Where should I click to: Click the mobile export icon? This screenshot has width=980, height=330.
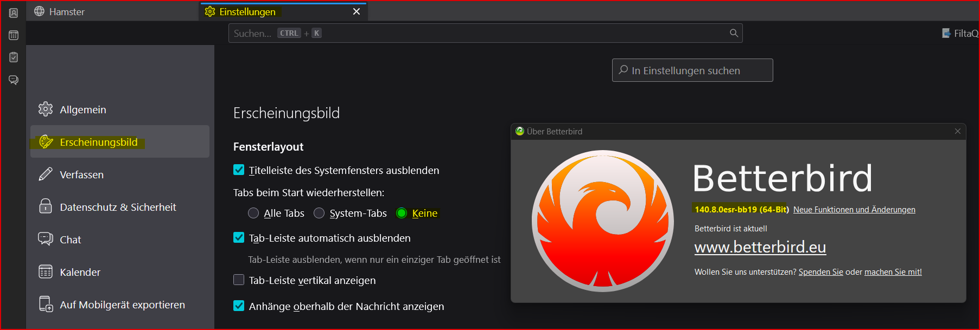[x=46, y=304]
